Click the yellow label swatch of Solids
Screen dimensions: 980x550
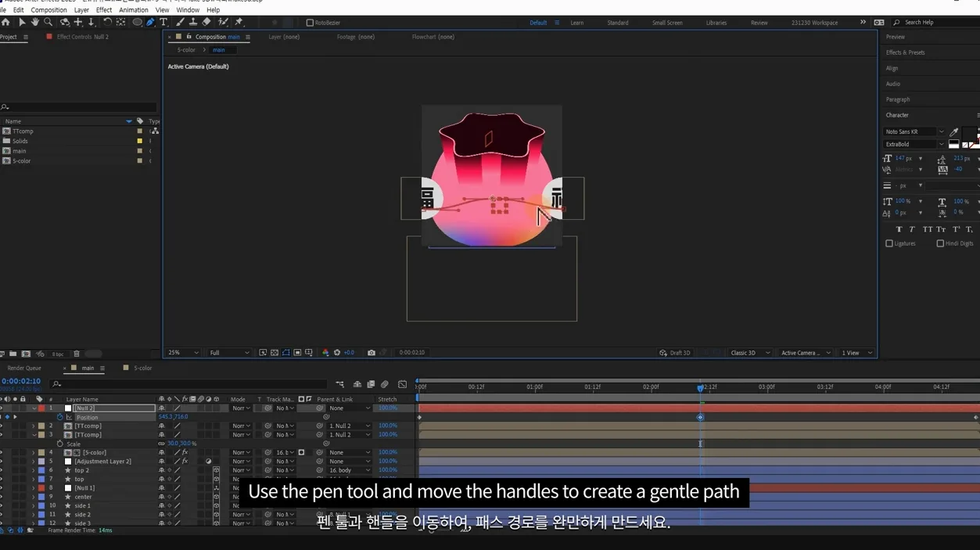(140, 142)
